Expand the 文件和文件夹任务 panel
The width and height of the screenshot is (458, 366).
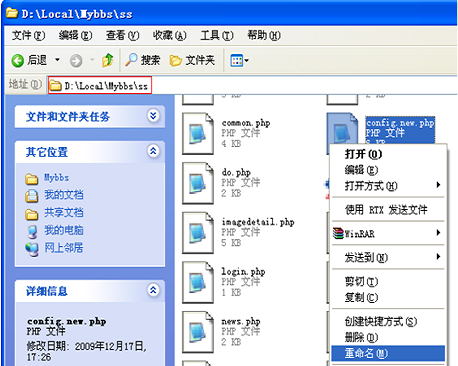[153, 116]
